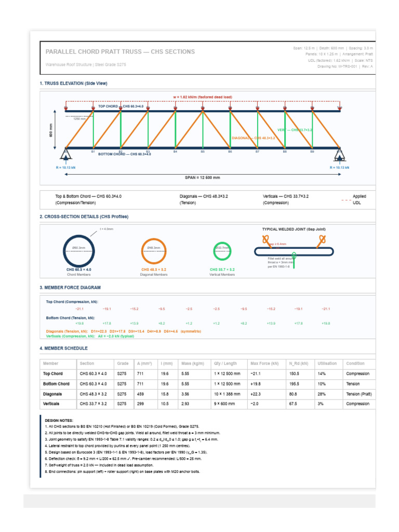The image size is (399, 532).
Task: Click the dark blue CHS 60.3 circle profile
Action: tap(79, 251)
